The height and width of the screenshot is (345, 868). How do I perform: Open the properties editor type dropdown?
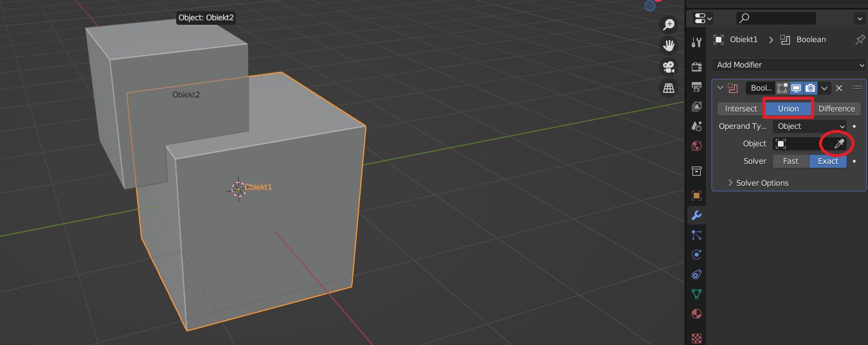click(x=703, y=18)
